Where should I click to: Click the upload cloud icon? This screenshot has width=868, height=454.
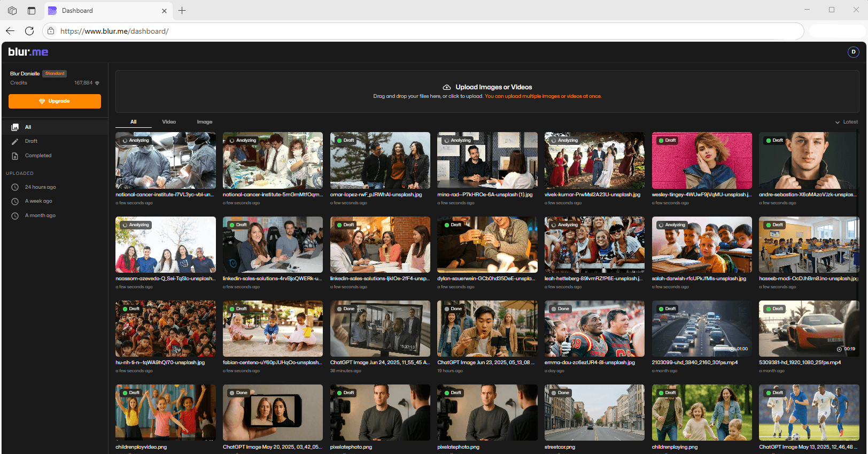tap(447, 87)
